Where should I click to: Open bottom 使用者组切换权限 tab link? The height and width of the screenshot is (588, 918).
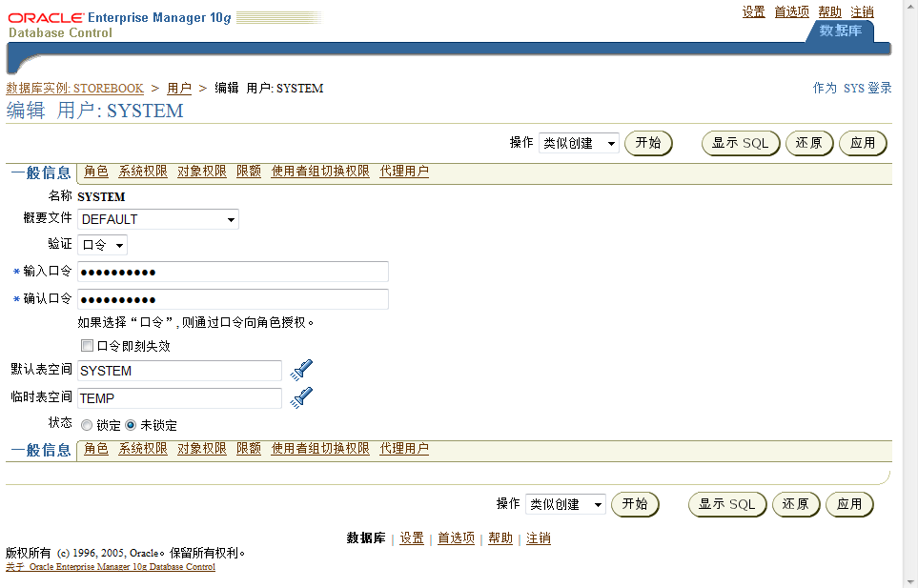point(320,449)
